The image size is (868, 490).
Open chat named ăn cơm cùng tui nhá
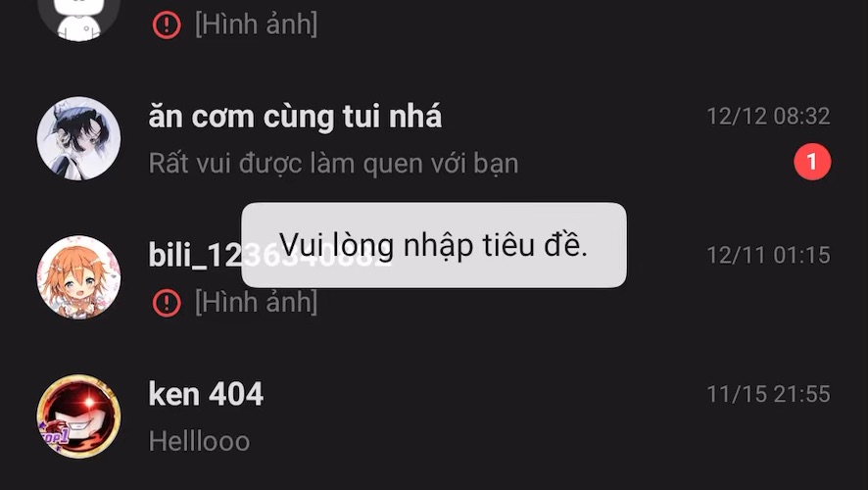coord(434,138)
